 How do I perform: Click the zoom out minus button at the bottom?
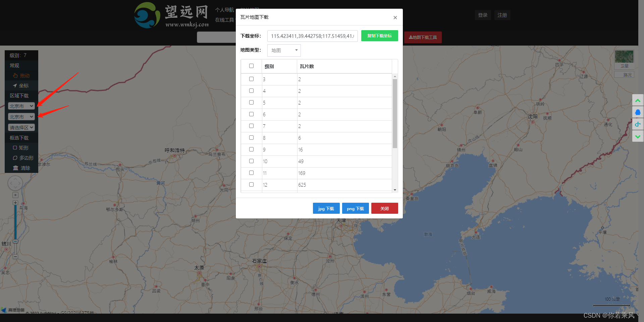[x=15, y=257]
